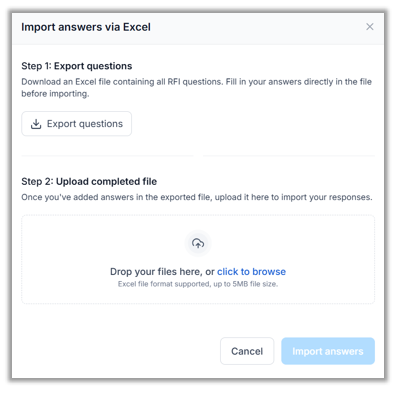Screen dimensions: 401x393
Task: Click the Export questions button label
Action: (x=85, y=124)
